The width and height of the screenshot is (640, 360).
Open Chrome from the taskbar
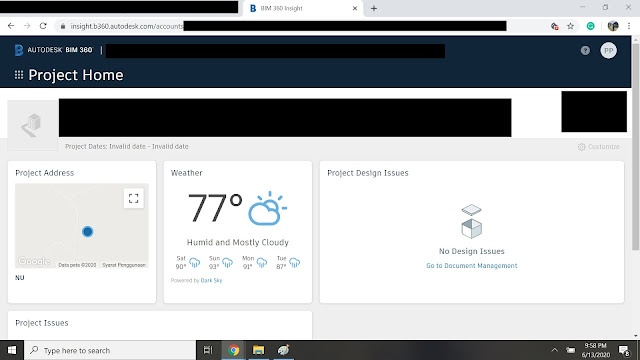tap(233, 350)
